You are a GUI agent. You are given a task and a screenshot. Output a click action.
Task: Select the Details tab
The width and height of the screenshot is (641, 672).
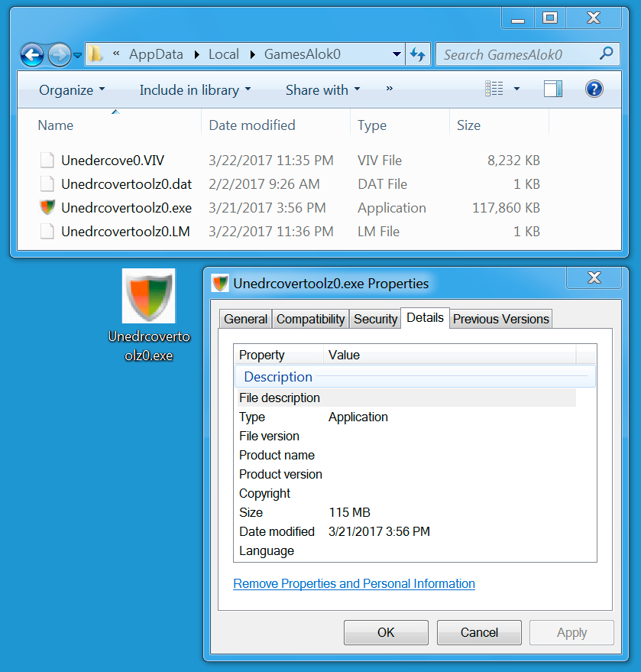click(x=425, y=317)
